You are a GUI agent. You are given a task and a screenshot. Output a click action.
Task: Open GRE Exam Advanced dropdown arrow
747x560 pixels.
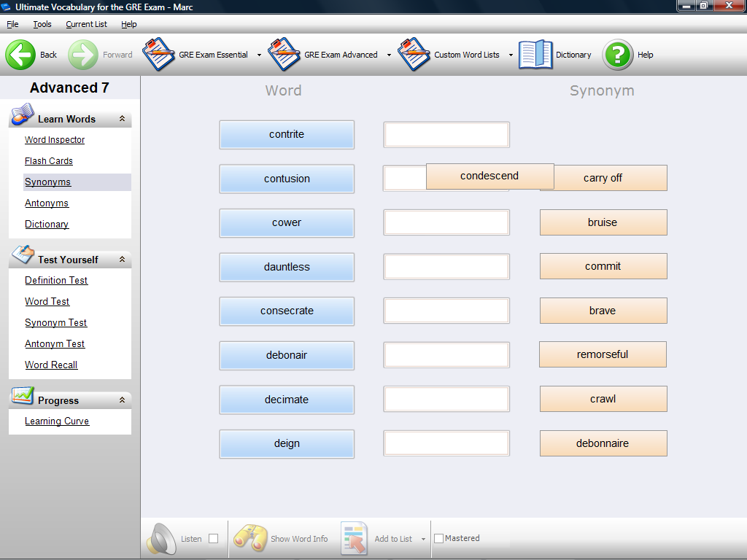[389, 55]
